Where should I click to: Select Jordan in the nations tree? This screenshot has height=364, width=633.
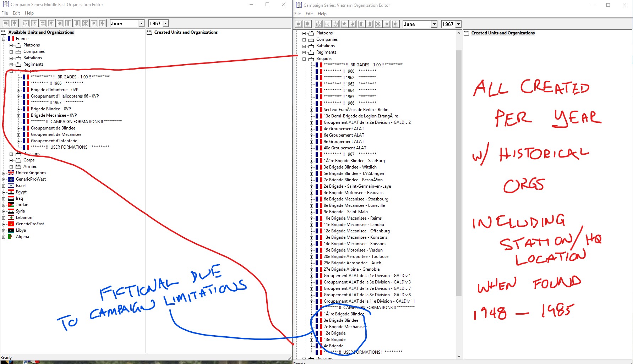coord(22,205)
